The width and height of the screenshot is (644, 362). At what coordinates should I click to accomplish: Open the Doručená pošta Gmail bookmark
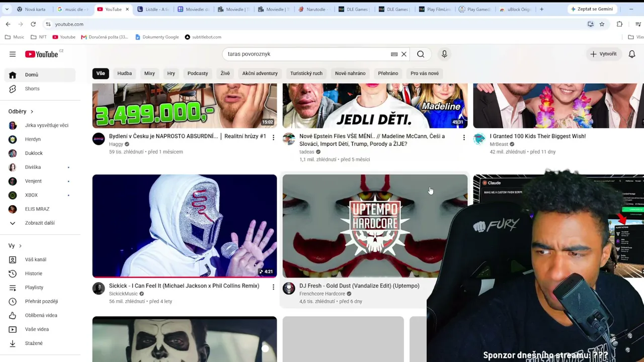pyautogui.click(x=105, y=37)
